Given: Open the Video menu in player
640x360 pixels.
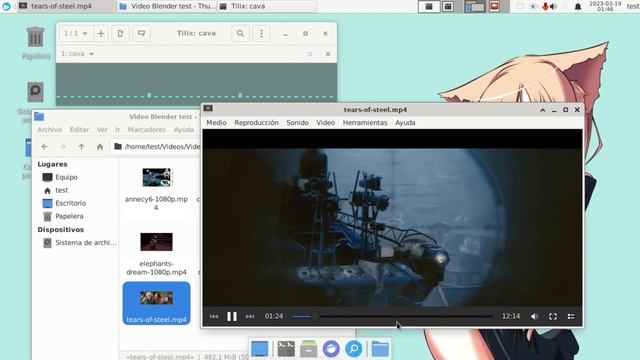Looking at the screenshot, I should click(x=325, y=122).
